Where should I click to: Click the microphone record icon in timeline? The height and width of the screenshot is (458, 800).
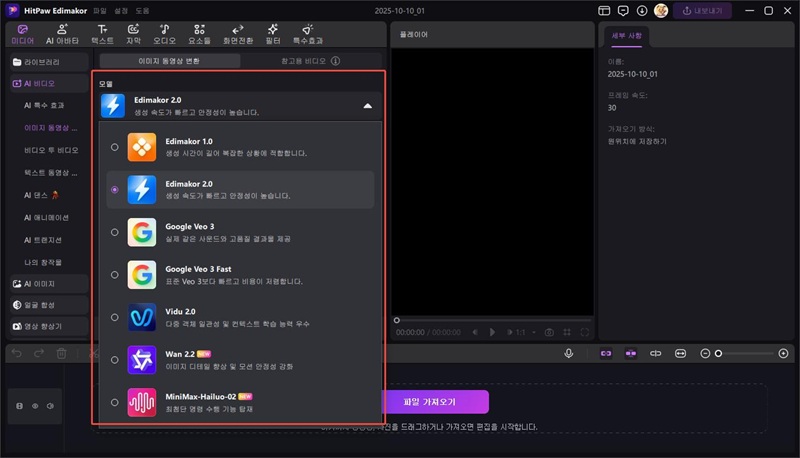tap(569, 353)
